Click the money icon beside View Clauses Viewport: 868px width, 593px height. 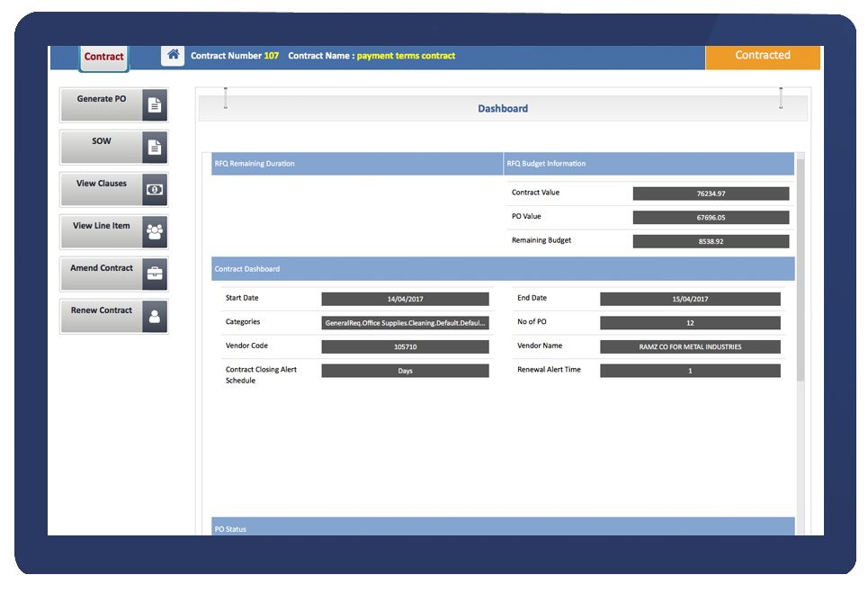coord(155,190)
